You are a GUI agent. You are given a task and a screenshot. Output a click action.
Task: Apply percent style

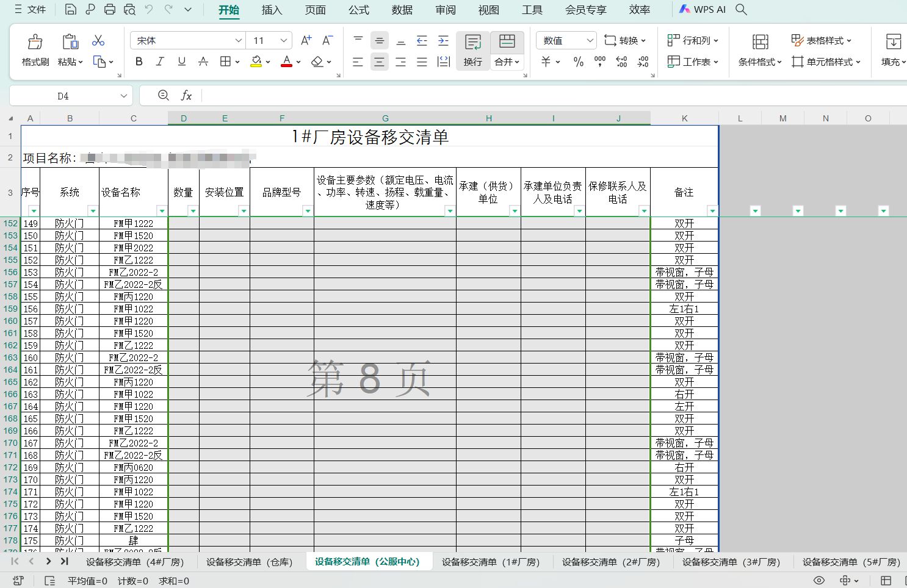pyautogui.click(x=579, y=62)
